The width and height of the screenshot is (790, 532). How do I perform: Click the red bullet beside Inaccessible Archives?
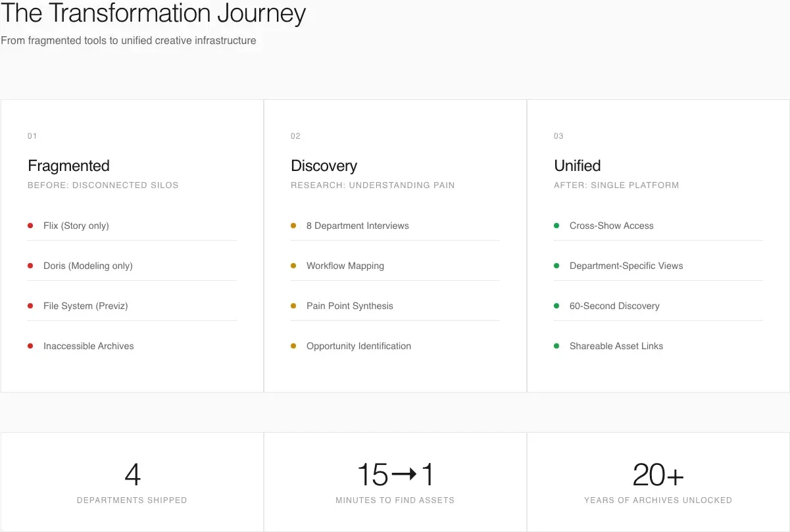30,345
